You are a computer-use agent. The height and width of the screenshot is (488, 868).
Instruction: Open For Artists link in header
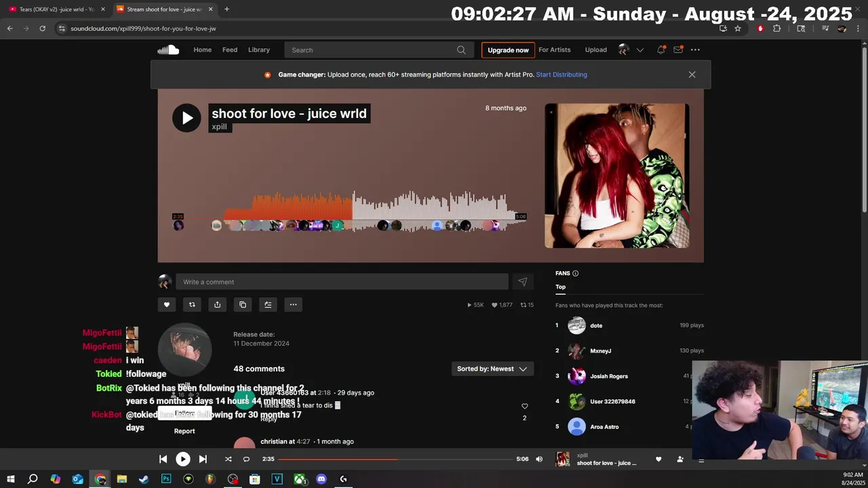point(555,49)
